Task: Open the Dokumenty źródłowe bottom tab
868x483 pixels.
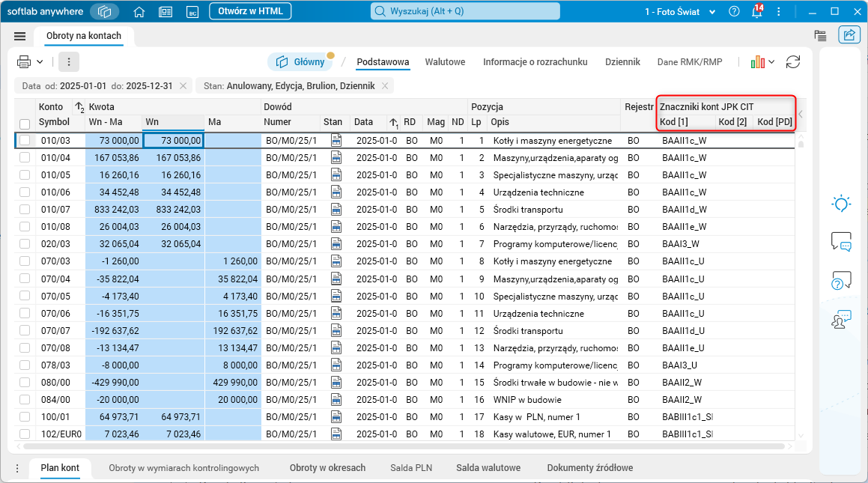Action: pos(590,468)
